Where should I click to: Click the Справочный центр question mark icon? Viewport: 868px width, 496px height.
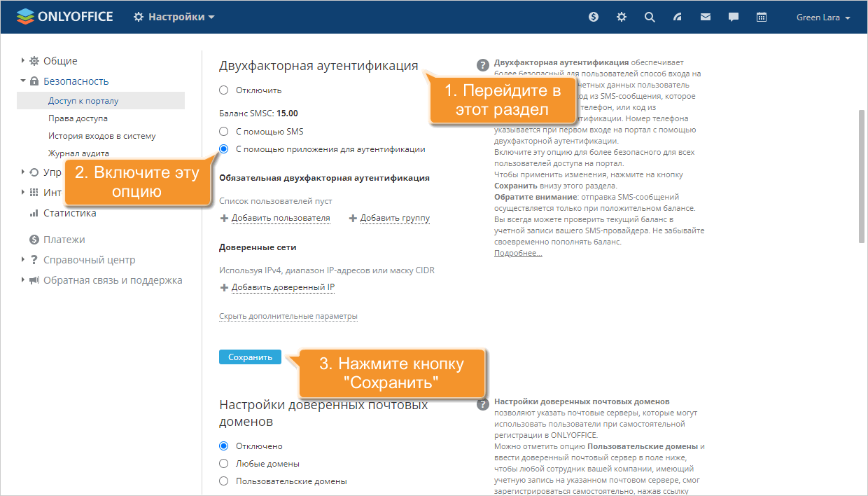[34, 260]
